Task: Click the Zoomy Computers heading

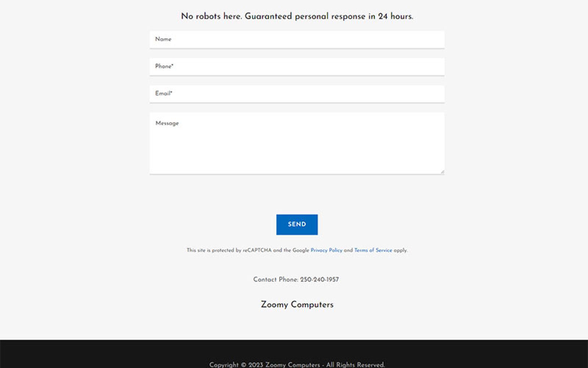Action: [x=297, y=305]
